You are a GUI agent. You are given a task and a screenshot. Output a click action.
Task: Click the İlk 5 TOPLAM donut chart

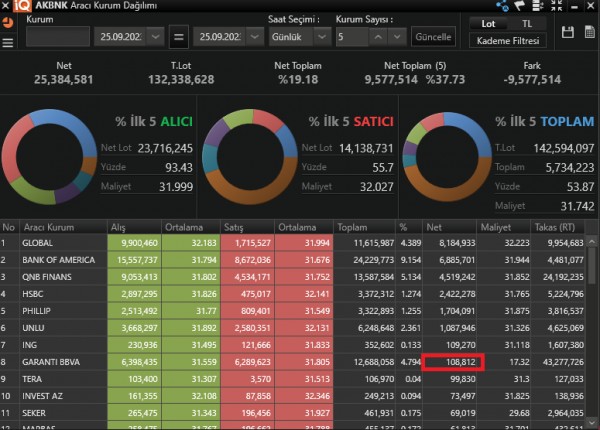[447, 156]
